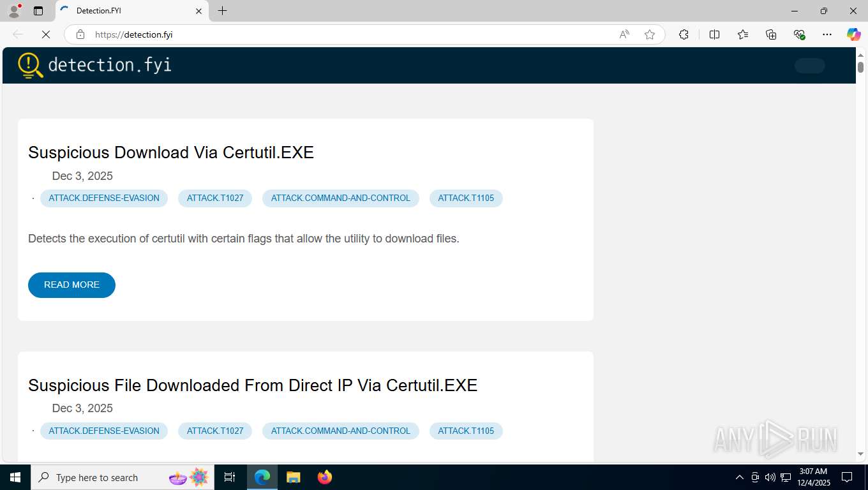Screen dimensions: 868x490
Task: Select ATTACK.COMMAND-AND-CONTROL tag in first card
Action: click(341, 198)
